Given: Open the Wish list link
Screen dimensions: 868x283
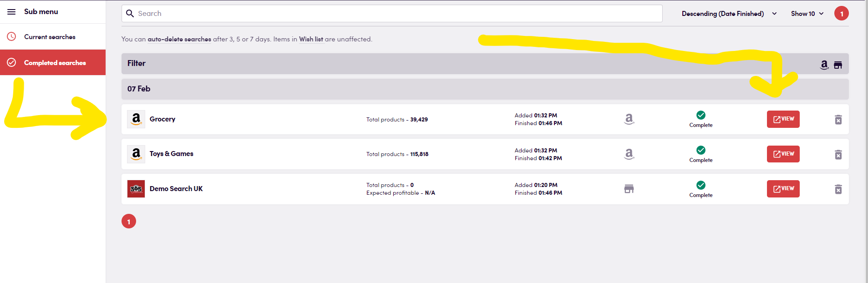Looking at the screenshot, I should (x=311, y=40).
